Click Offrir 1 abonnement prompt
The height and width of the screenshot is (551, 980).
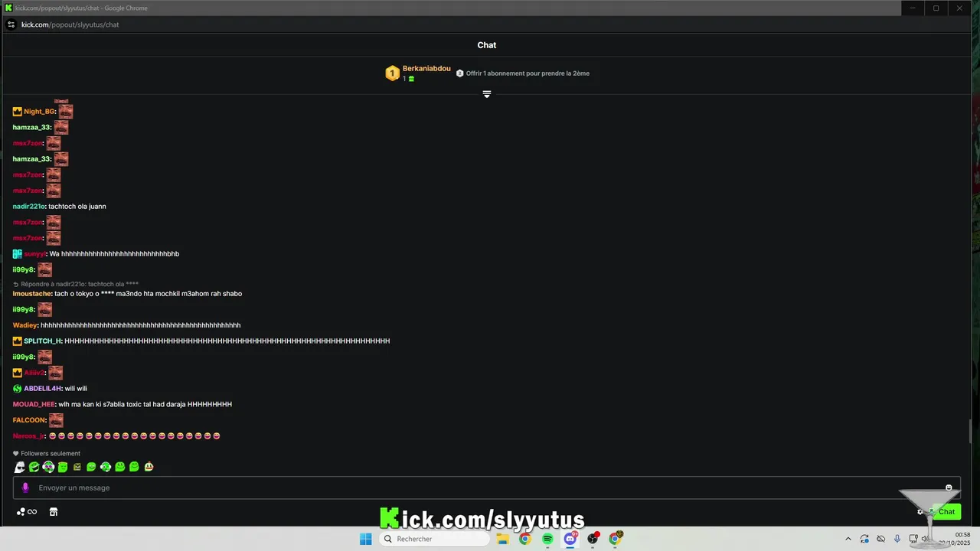point(528,73)
